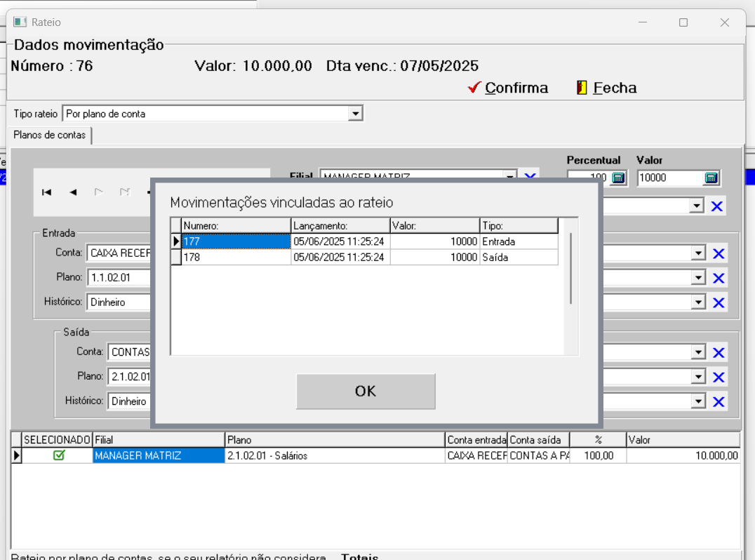Screen dimensions: 755x560
Task: Open the Valor calculator icon
Action: tap(711, 178)
